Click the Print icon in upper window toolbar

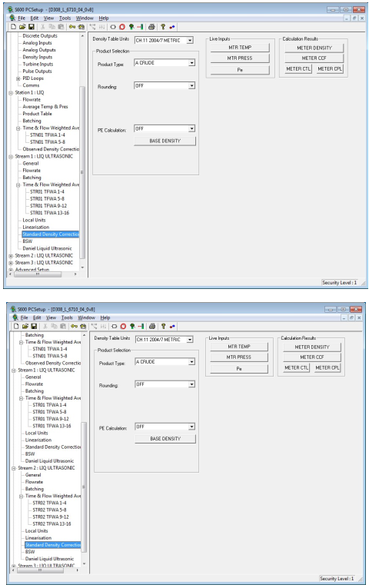coord(151,27)
